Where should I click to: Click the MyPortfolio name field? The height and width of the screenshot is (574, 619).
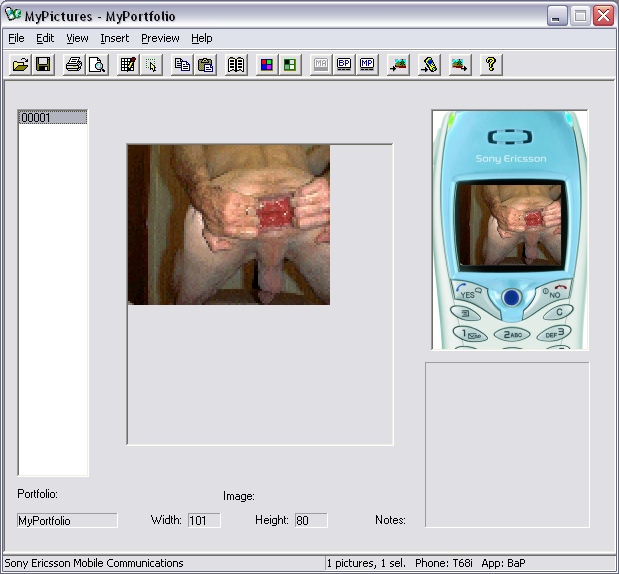[x=67, y=520]
